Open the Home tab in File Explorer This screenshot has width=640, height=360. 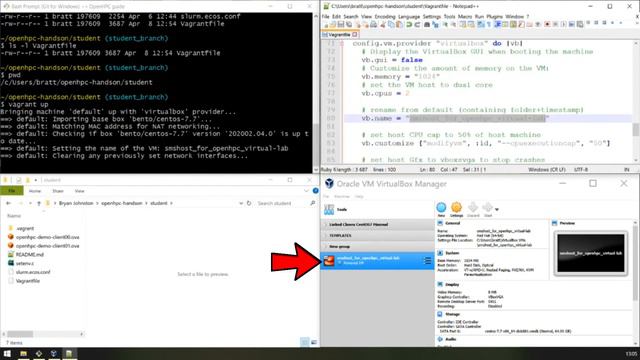(35, 191)
